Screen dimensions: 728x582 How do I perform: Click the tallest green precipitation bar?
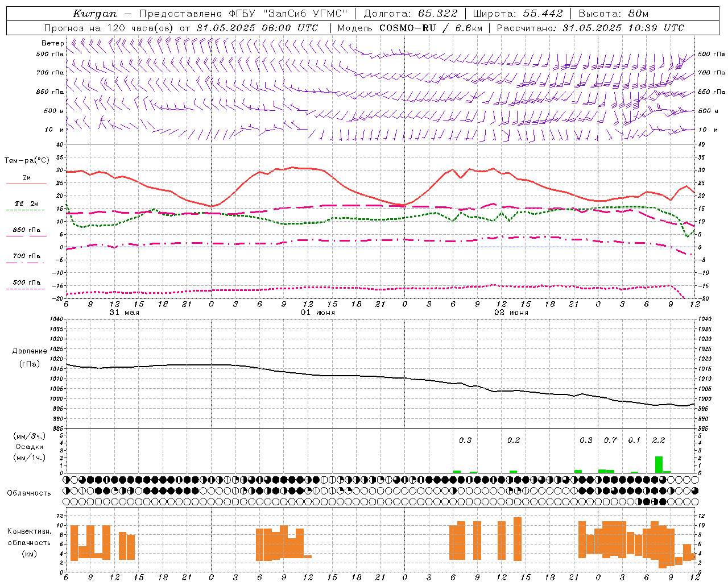point(659,464)
